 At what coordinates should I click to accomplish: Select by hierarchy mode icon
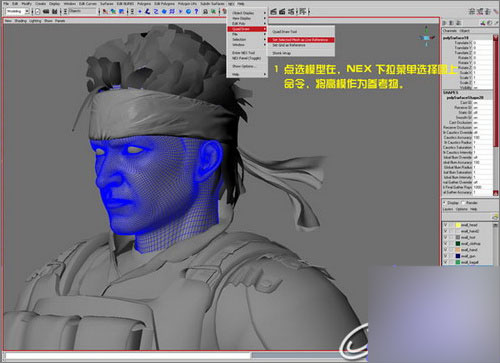(x=105, y=11)
